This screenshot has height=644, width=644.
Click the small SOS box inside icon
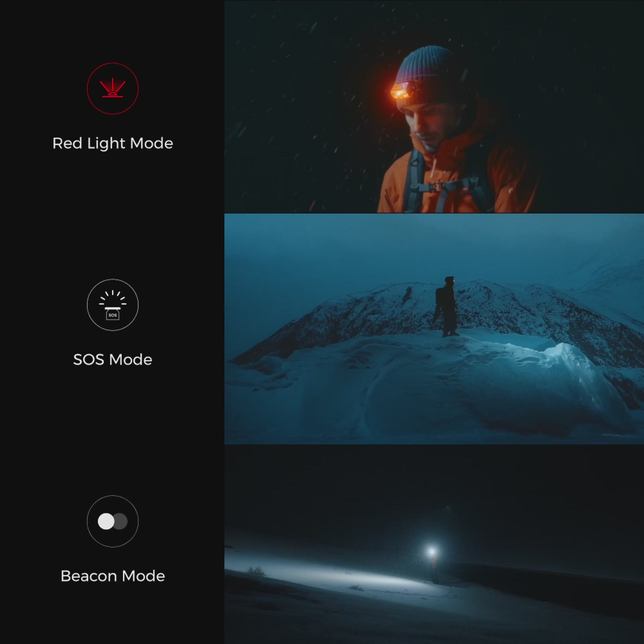pos(112,315)
